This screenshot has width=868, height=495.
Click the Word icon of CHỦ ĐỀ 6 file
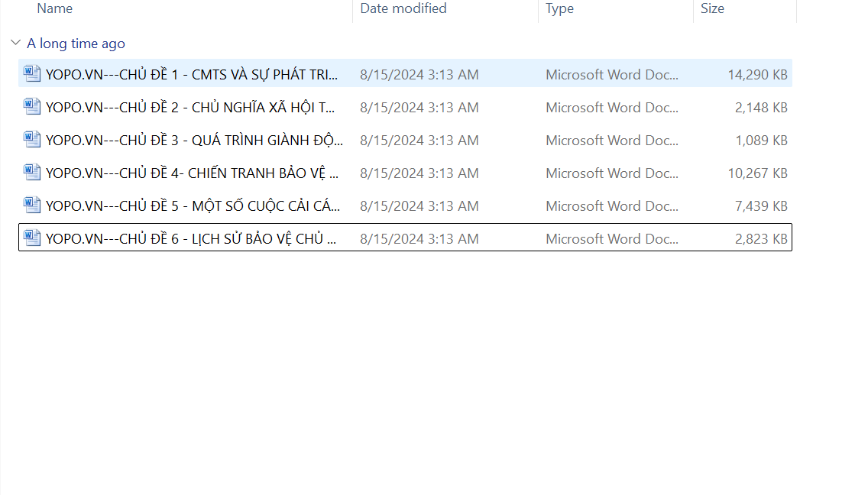click(x=32, y=238)
